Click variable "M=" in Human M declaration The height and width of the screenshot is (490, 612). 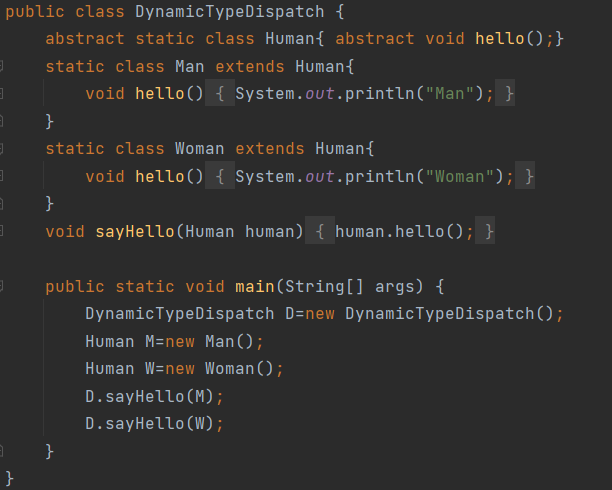coord(155,342)
